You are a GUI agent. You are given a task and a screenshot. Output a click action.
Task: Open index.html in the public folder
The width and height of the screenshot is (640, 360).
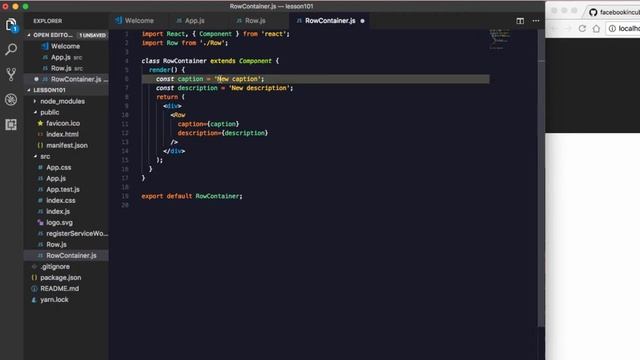point(62,134)
